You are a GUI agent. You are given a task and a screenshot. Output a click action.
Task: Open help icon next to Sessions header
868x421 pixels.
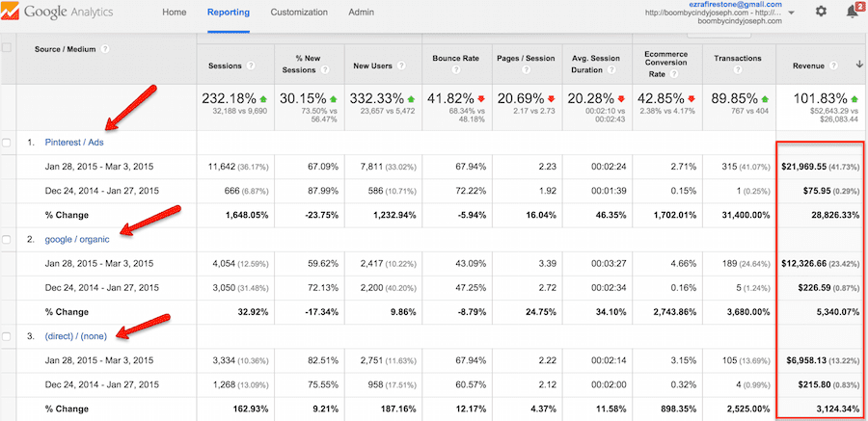[x=252, y=66]
